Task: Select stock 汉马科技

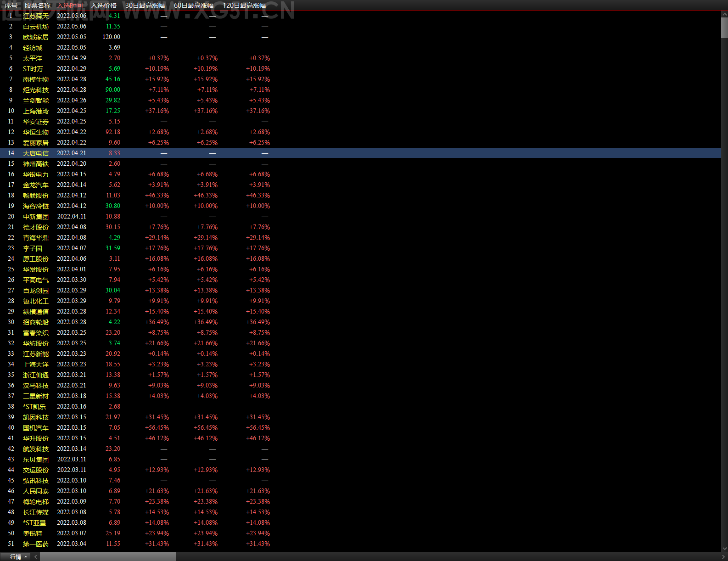Action: click(x=36, y=386)
